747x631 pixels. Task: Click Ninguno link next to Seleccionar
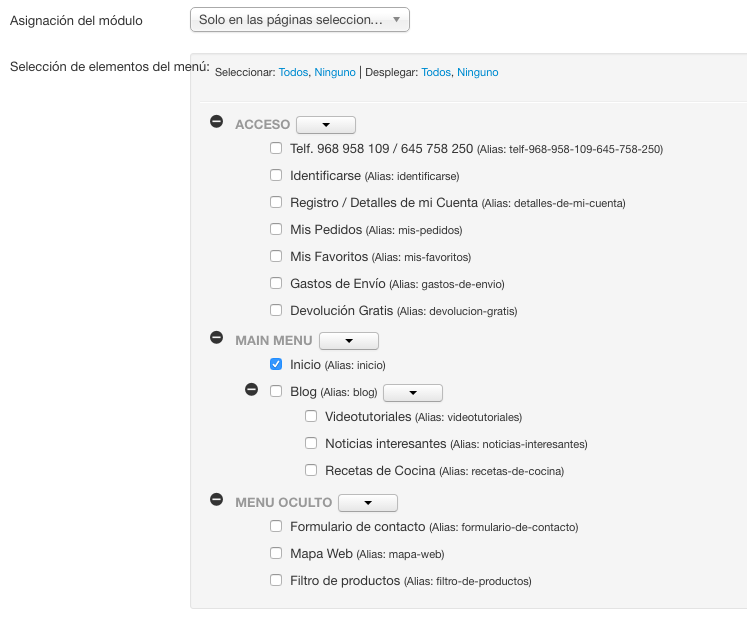(x=335, y=72)
